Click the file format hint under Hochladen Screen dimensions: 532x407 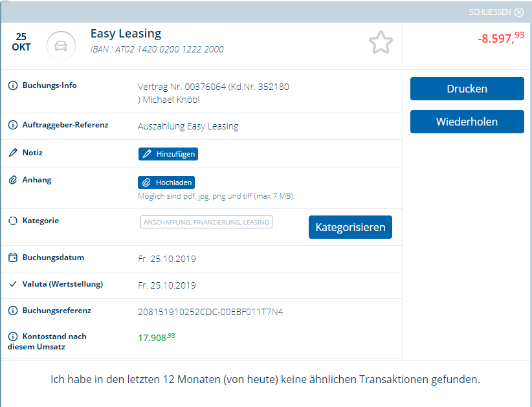[x=216, y=196]
